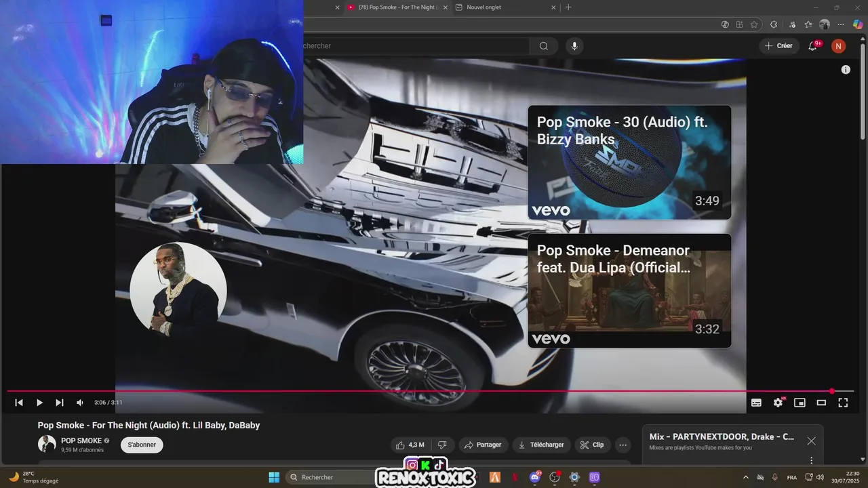Open a new browser tab
868x488 pixels.
click(x=568, y=7)
